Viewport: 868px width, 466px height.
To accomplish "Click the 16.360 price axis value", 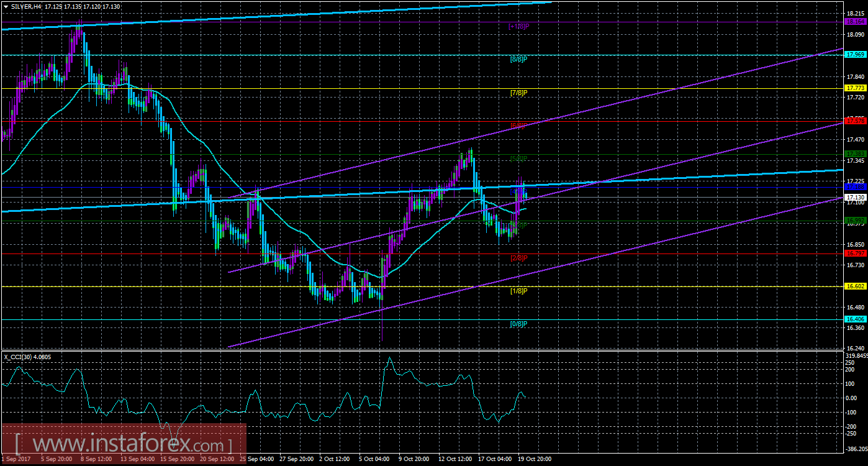I will coord(856,328).
